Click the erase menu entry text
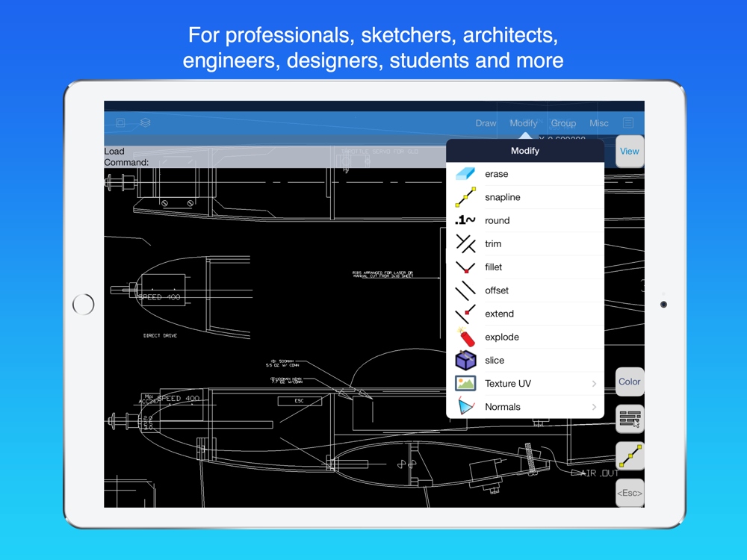747x560 pixels. click(x=497, y=174)
